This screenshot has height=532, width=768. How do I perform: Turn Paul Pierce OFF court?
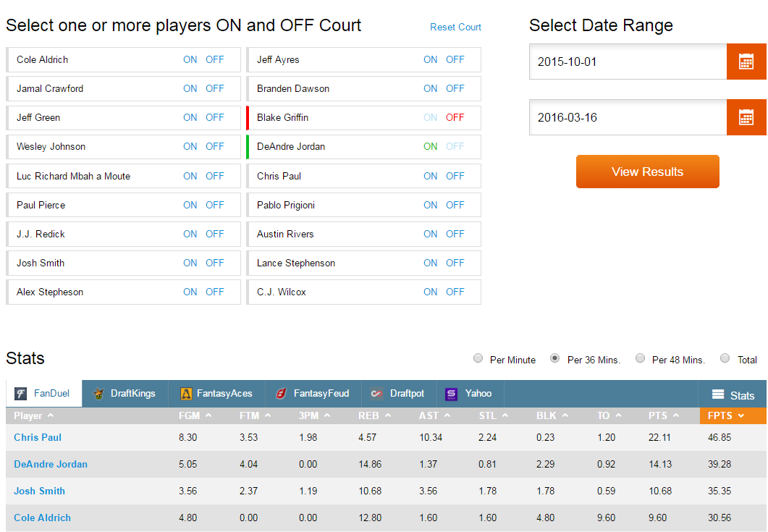coord(214,206)
